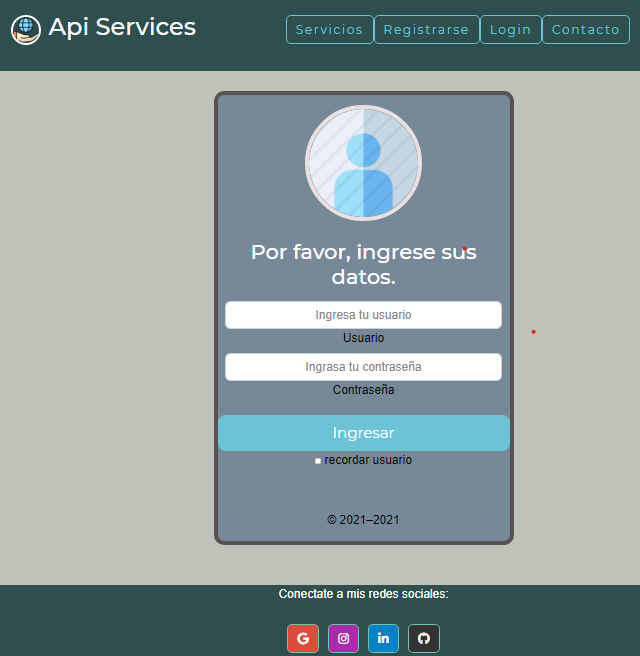640x656 pixels.
Task: Select Login in the top navigation
Action: click(510, 30)
